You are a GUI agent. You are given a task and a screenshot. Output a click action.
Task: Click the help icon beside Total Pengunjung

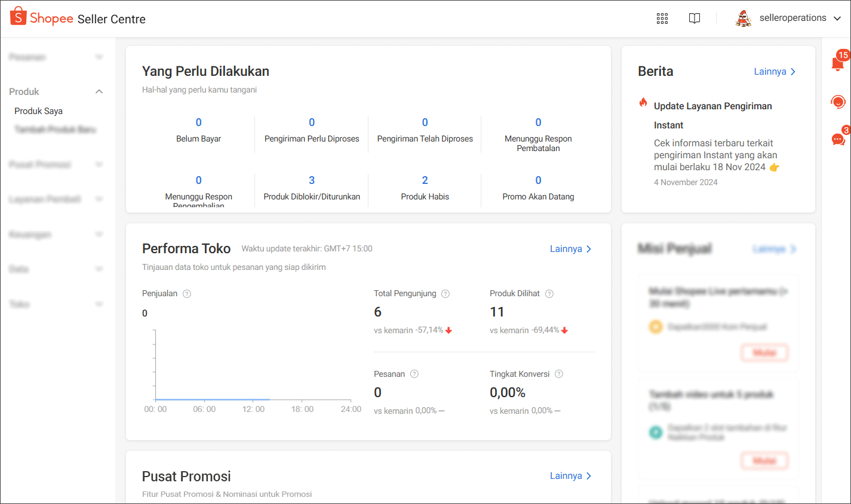tap(446, 294)
